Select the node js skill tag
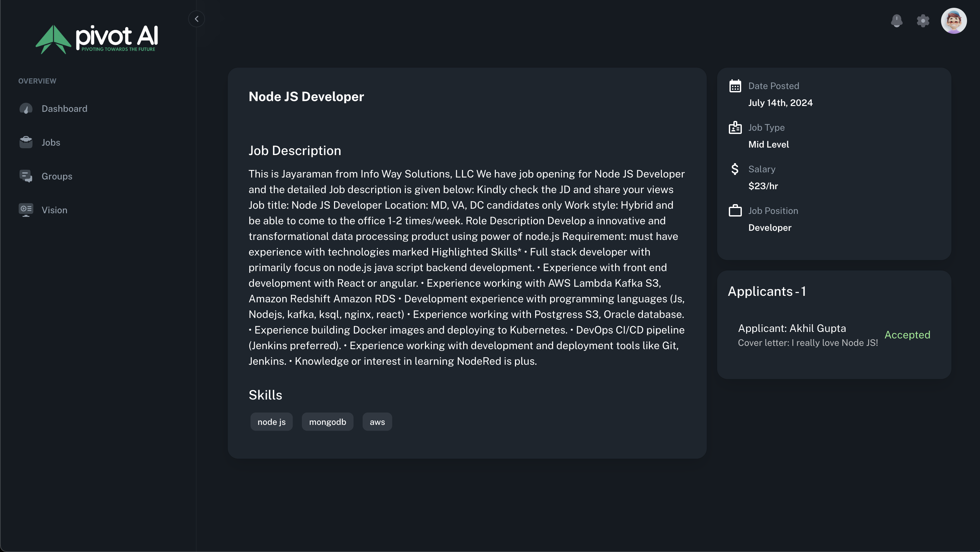Screen dimensions: 980x552 (x=271, y=422)
